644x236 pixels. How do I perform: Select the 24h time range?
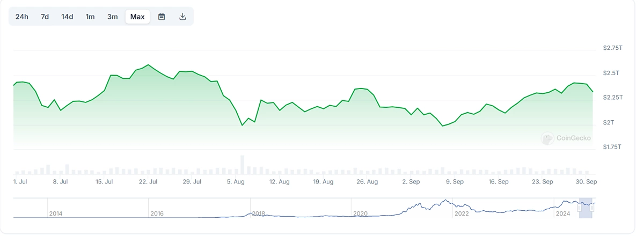point(22,17)
